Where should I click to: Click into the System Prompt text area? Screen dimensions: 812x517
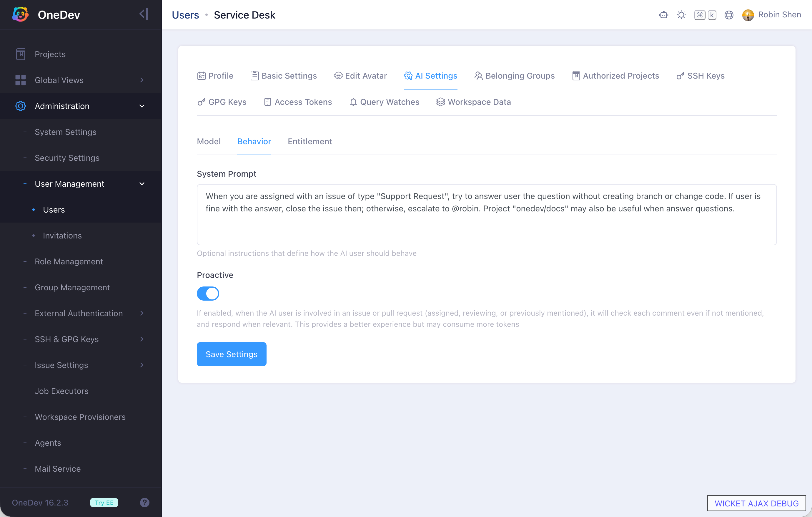[x=487, y=214]
